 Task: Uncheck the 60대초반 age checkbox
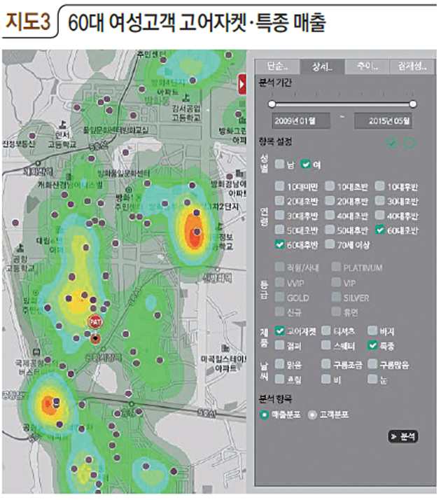pos(379,230)
